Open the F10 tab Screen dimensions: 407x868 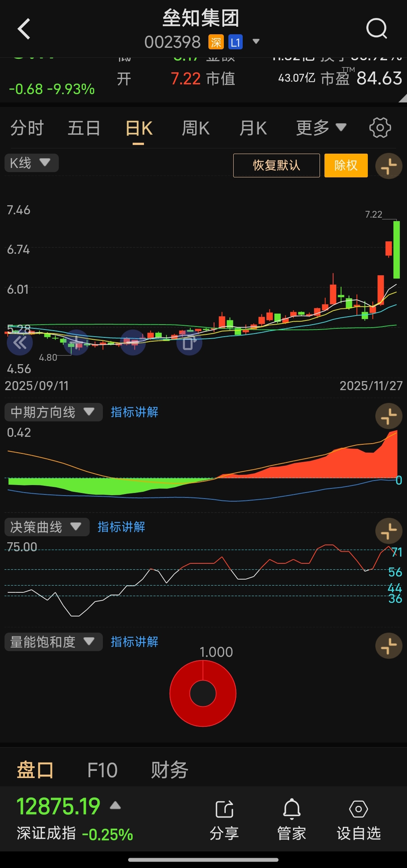103,770
